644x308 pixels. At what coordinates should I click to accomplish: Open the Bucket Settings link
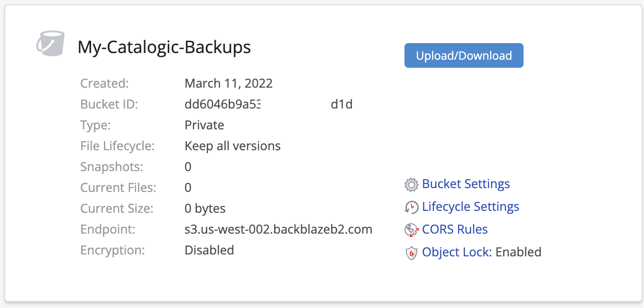466,184
